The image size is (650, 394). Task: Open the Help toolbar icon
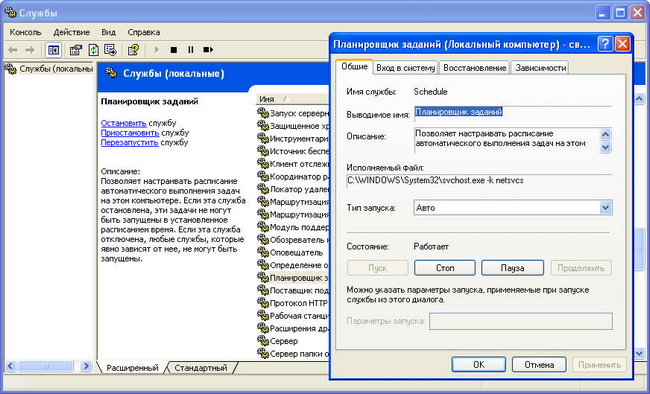pos(133,50)
